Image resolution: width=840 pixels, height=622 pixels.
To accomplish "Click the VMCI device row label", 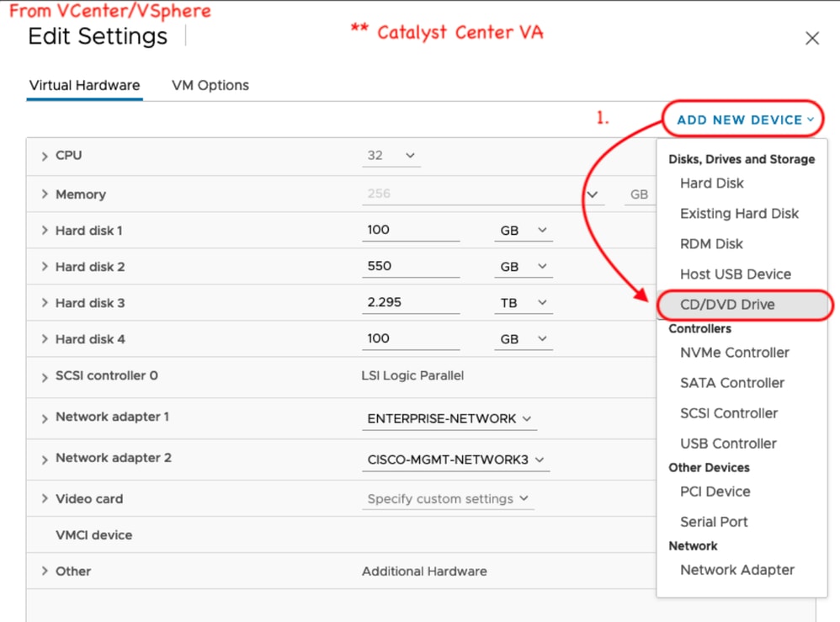I will [93, 534].
